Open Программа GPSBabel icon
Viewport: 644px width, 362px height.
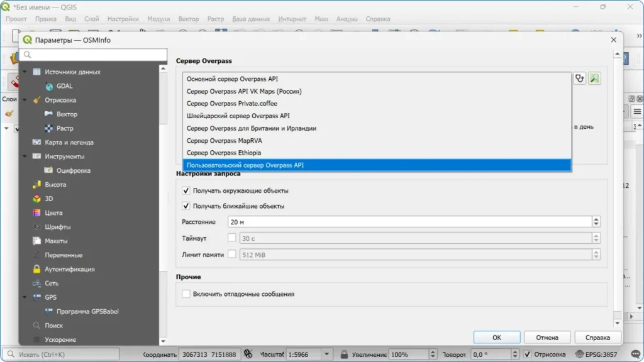(49, 311)
